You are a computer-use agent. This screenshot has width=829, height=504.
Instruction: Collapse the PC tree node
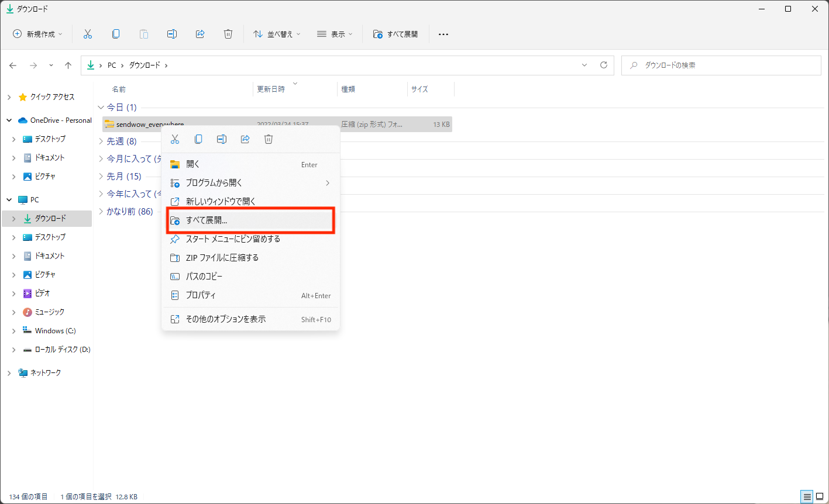tap(9, 200)
